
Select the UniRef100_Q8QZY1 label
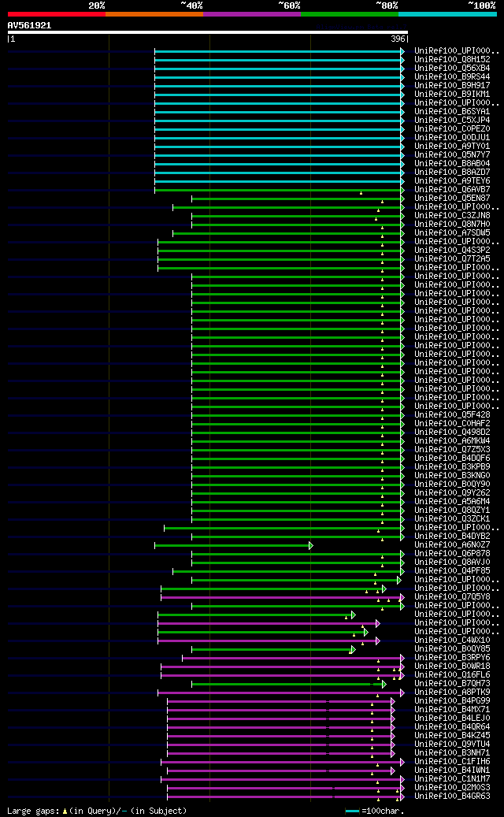click(452, 510)
